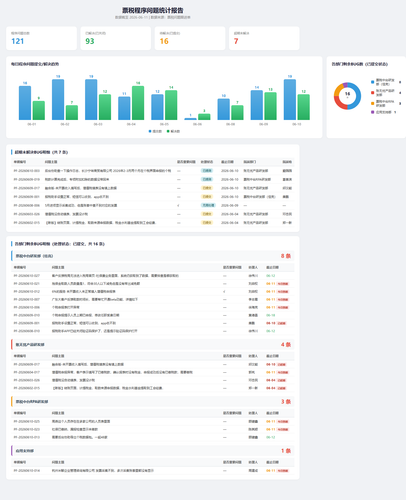Click the report title 票税程序问题统计报告
Image resolution: width=406 pixels, height=500 pixels.
[x=153, y=10]
